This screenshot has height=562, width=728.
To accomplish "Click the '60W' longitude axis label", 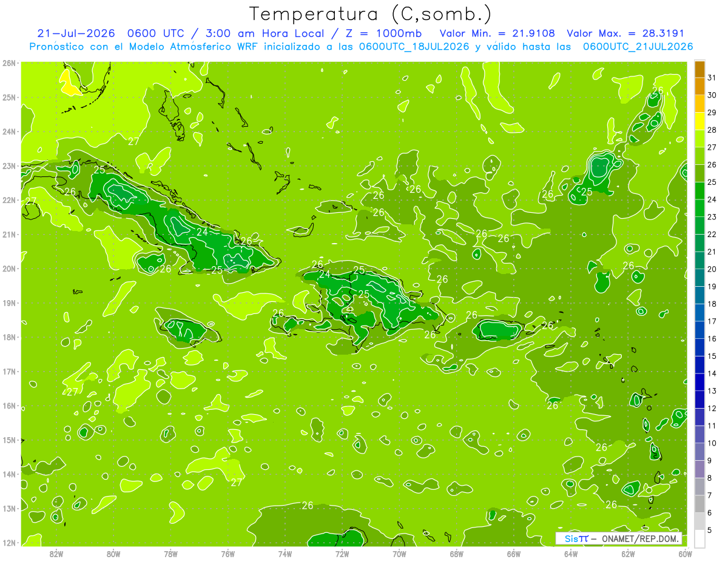I will [685, 554].
